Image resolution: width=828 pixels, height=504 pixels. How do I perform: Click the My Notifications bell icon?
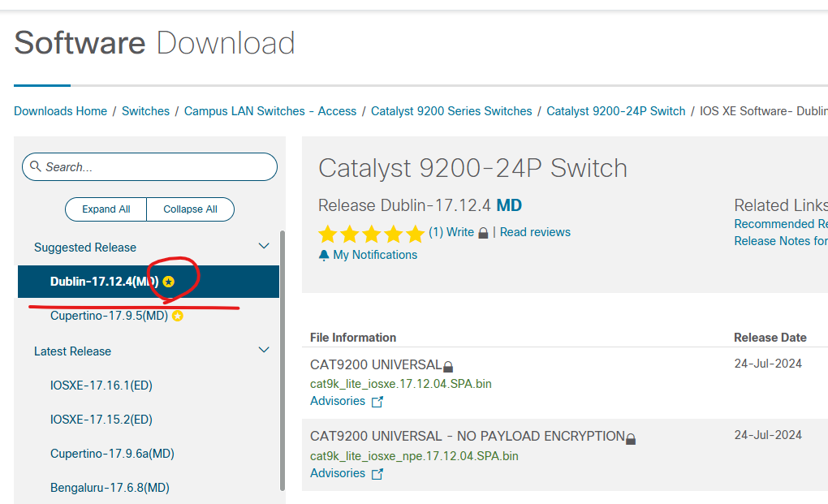pyautogui.click(x=324, y=256)
